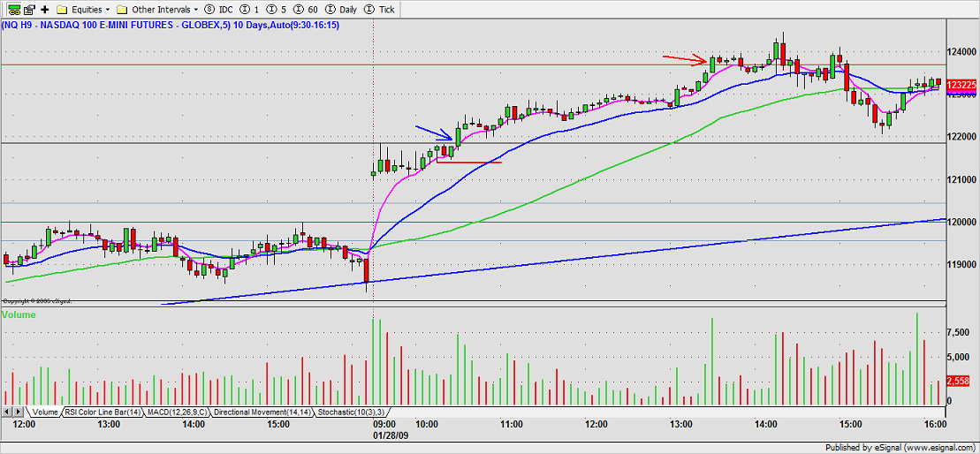Switch to the Daily interval
The image size is (980, 454).
pos(340,10)
